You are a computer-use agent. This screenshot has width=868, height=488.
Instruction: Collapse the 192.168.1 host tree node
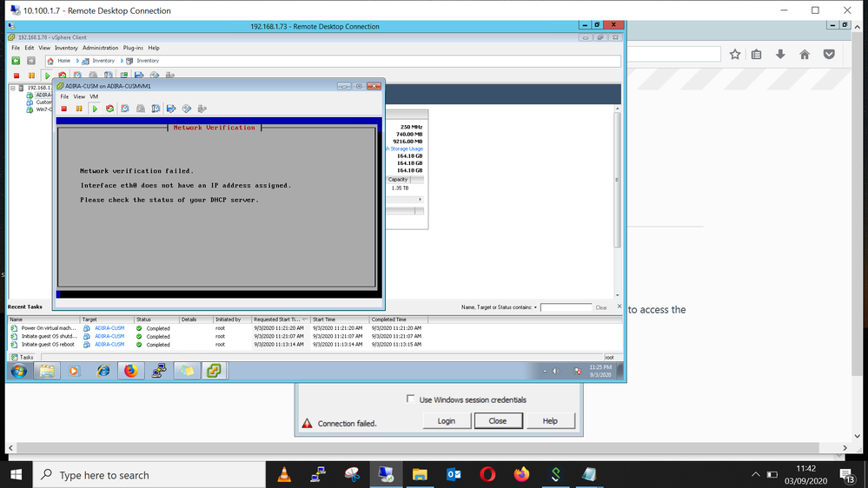pos(13,88)
